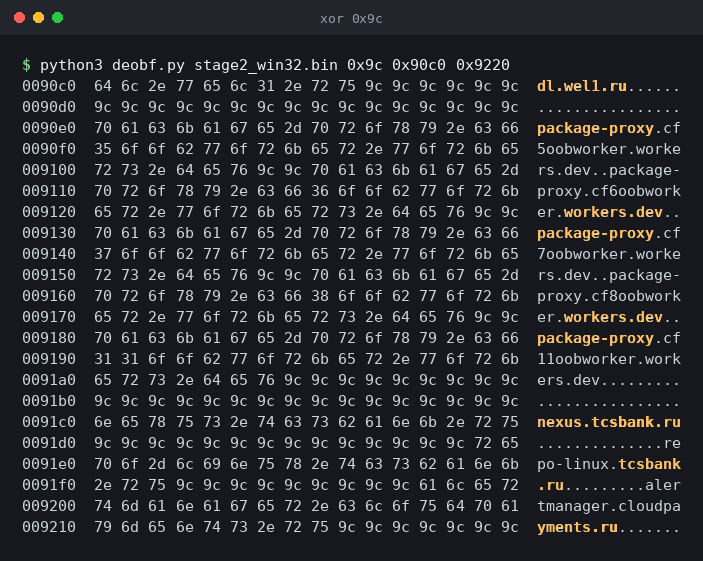Click ASCII text '11oobworker.work'
This screenshot has width=703, height=561.
point(608,359)
